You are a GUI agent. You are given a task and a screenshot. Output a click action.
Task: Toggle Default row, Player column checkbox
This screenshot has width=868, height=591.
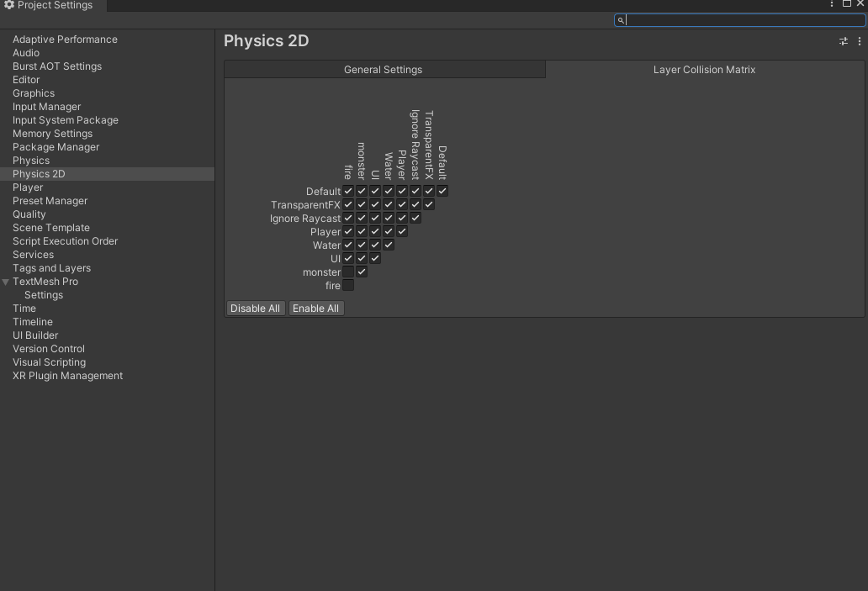[402, 191]
